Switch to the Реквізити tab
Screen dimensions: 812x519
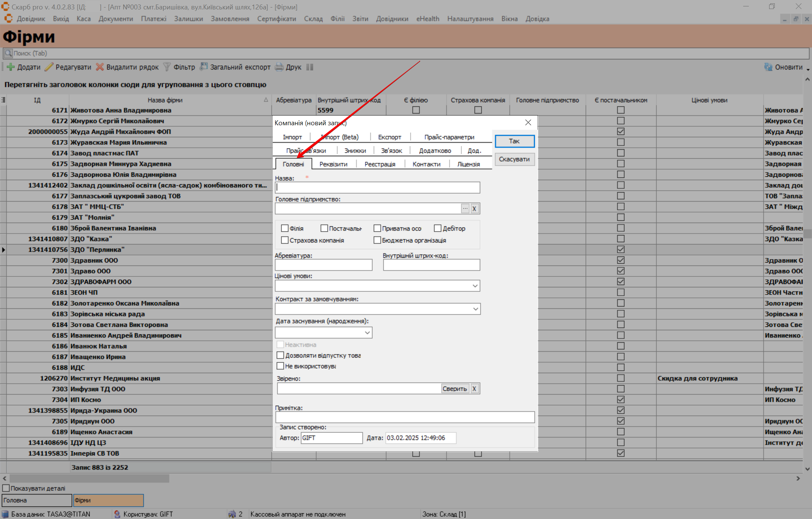pyautogui.click(x=333, y=164)
